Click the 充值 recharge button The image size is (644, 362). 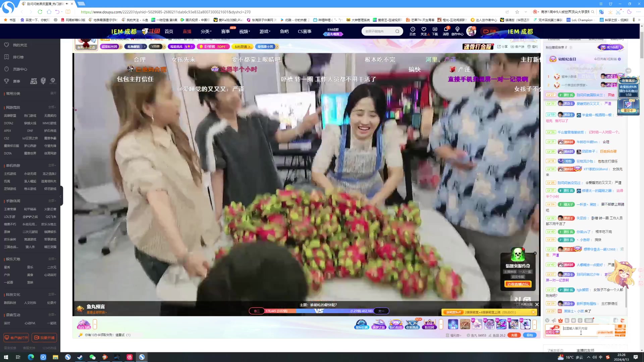pos(514,335)
